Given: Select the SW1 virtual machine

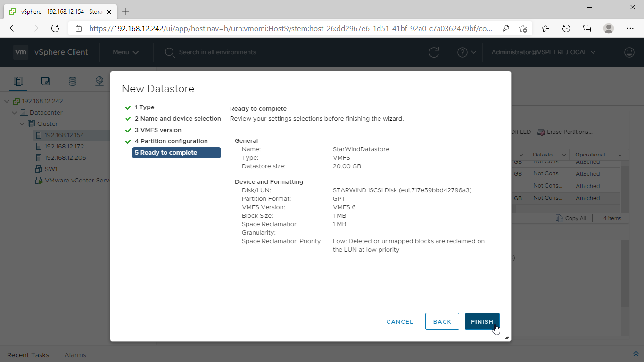Looking at the screenshot, I should (x=51, y=169).
